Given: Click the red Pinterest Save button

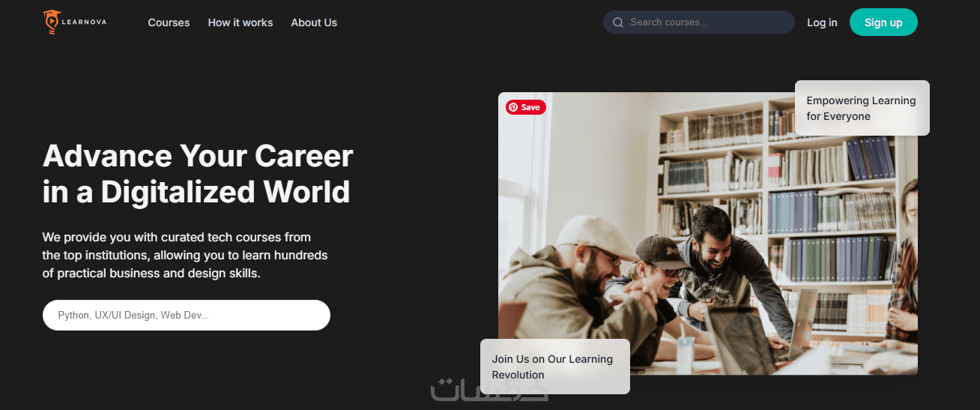Looking at the screenshot, I should coord(526,107).
